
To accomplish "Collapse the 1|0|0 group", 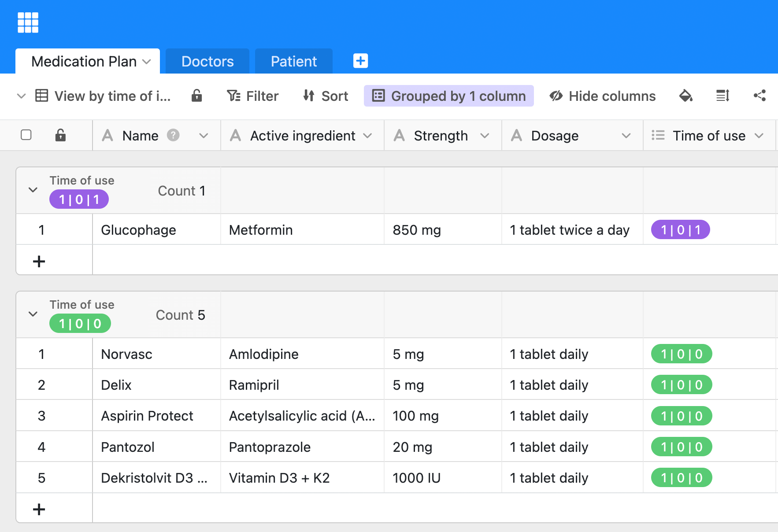I will pyautogui.click(x=33, y=314).
